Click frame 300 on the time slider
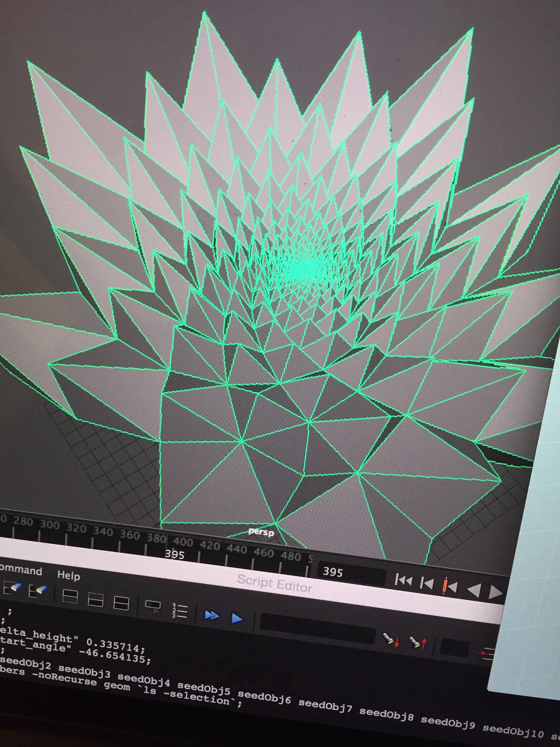The height and width of the screenshot is (747, 560). 50,525
